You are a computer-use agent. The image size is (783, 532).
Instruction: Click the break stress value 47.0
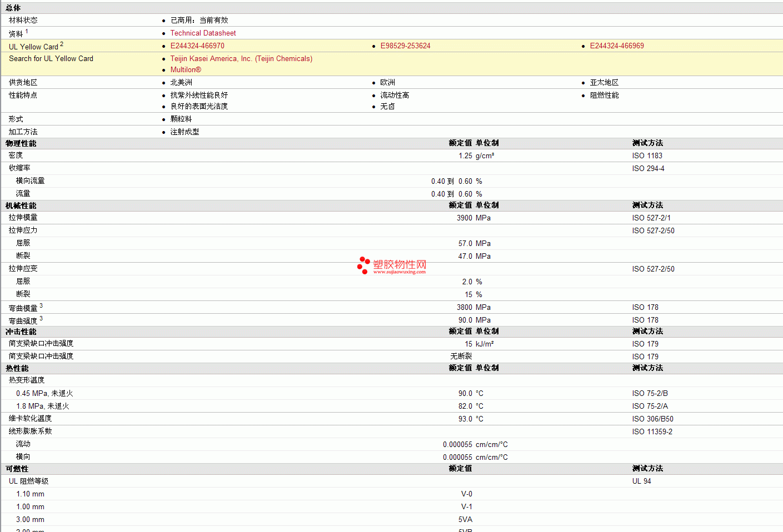coord(465,257)
